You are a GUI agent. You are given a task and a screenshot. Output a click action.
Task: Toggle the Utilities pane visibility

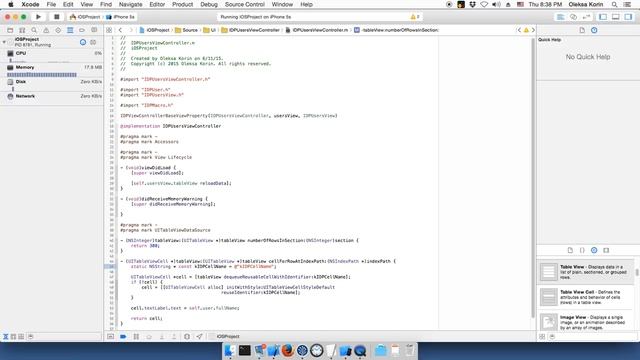point(628,17)
